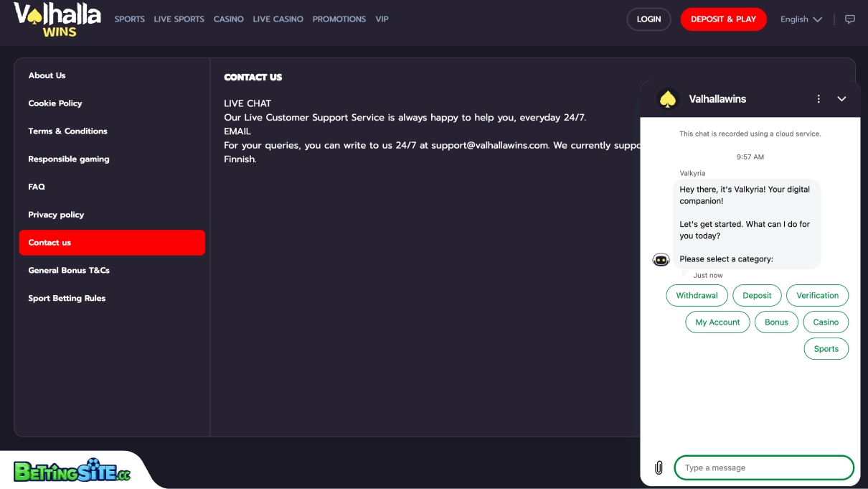Choose the Sports chat category chip
The width and height of the screenshot is (868, 489).
tap(826, 348)
